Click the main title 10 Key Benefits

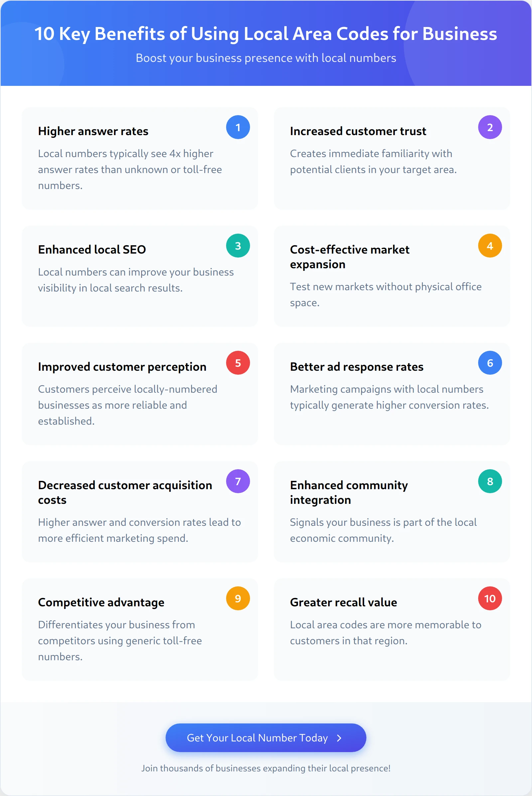(x=266, y=34)
